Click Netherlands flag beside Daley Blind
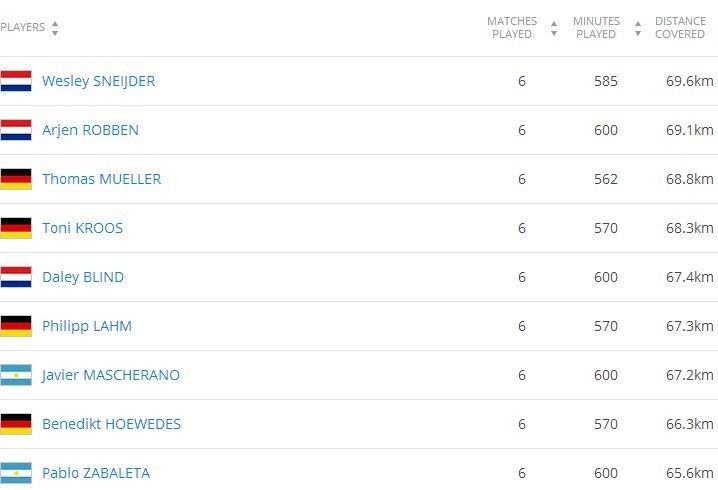Image resolution: width=718 pixels, height=490 pixels. tap(16, 277)
